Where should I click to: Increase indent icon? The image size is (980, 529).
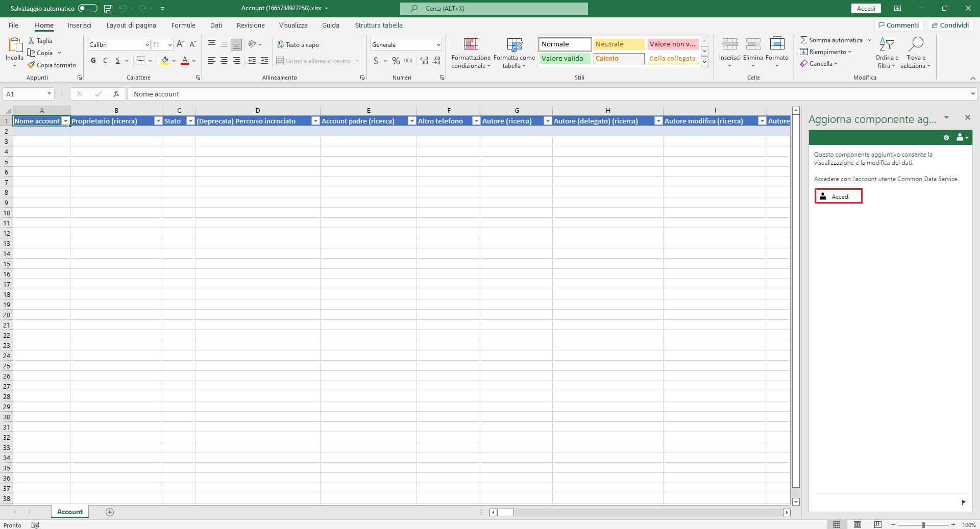[264, 61]
